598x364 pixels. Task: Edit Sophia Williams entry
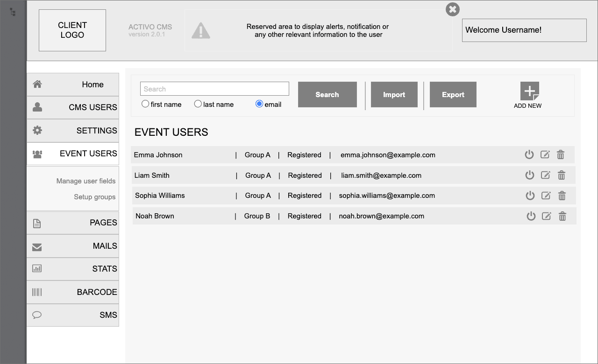[546, 196]
